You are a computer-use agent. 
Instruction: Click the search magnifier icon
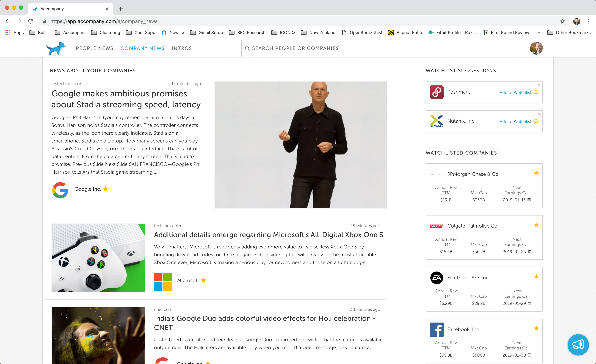click(x=247, y=49)
